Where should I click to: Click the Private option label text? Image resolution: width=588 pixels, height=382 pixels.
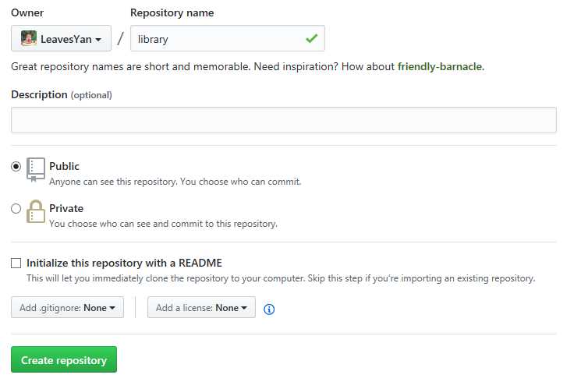pos(66,208)
